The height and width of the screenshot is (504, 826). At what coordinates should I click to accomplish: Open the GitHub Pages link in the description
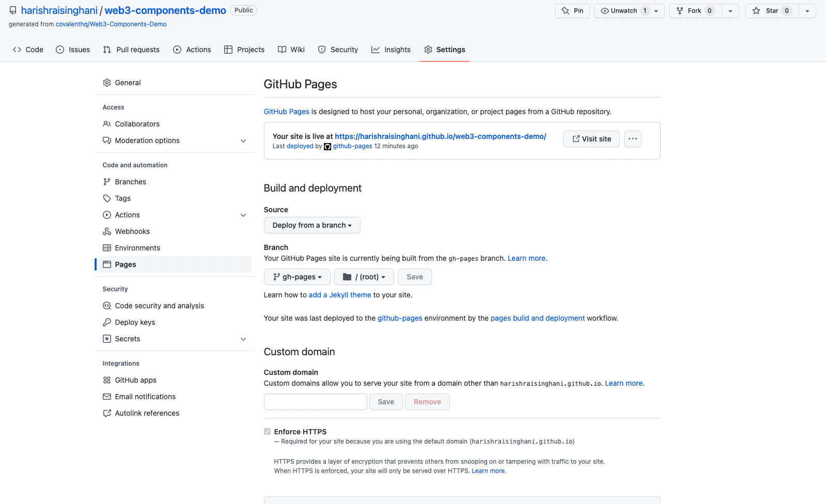coord(287,112)
